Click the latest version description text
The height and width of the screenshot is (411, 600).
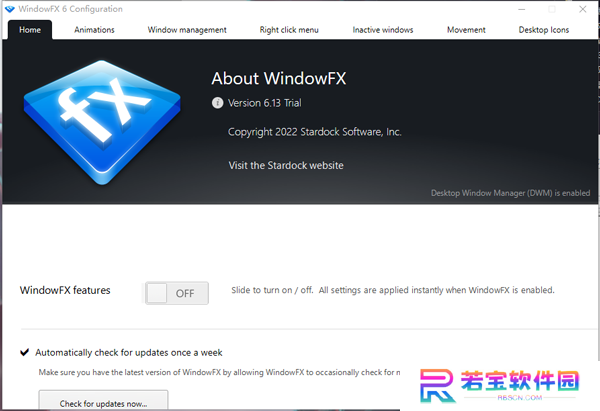pos(219,372)
